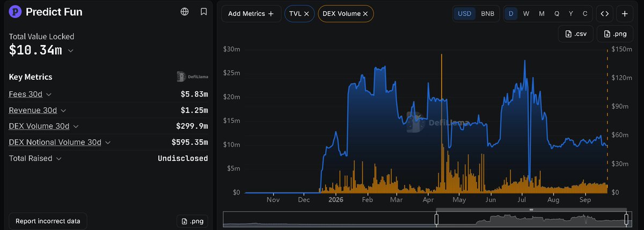Expand the Fees 30d row
Viewport: 644px width, 230px height.
click(x=49, y=94)
